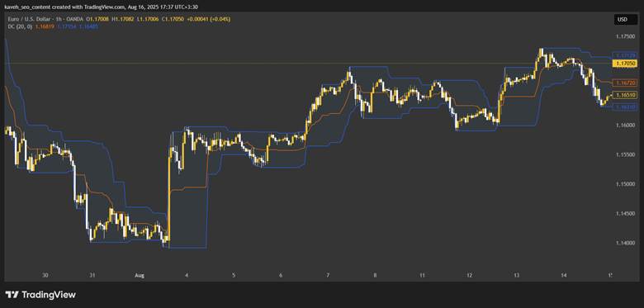
Task: Click the blue upper band price label
Action: click(x=624, y=54)
